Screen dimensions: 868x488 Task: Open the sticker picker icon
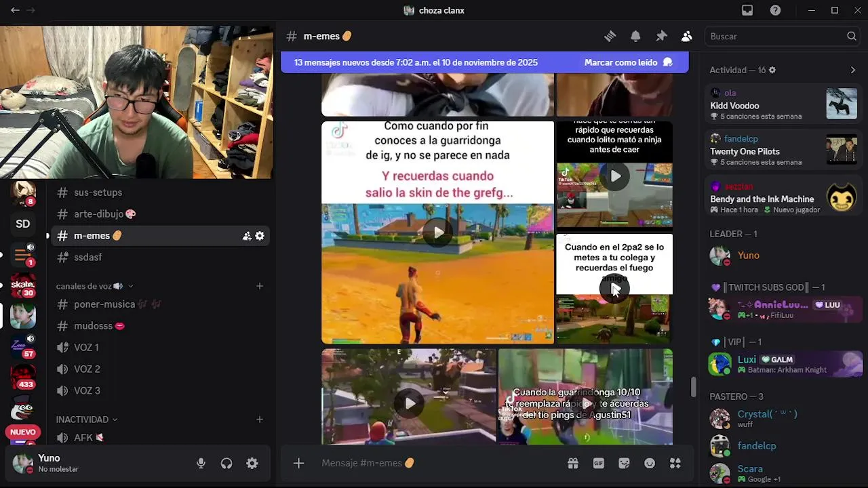pos(625,463)
